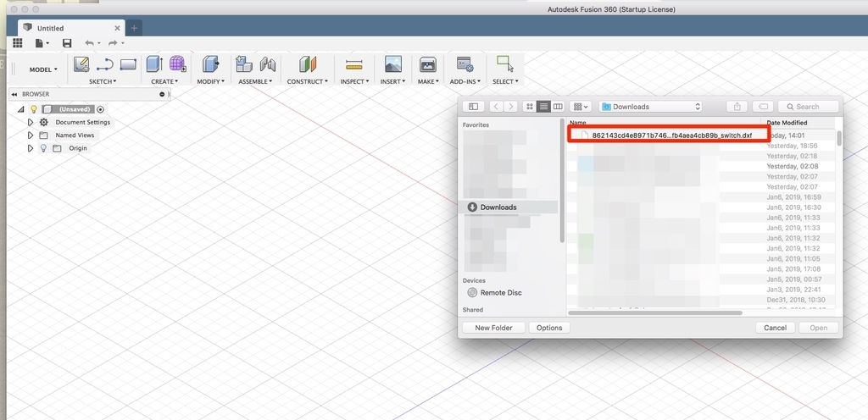
Task: Click Cancel in the file dialog
Action: point(775,328)
